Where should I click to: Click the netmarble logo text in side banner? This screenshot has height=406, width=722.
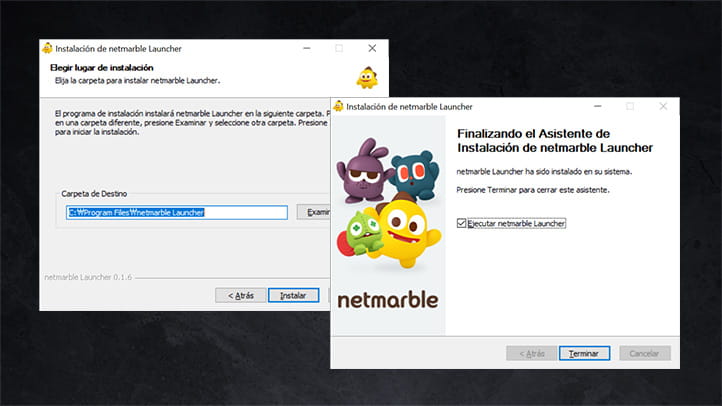[388, 300]
